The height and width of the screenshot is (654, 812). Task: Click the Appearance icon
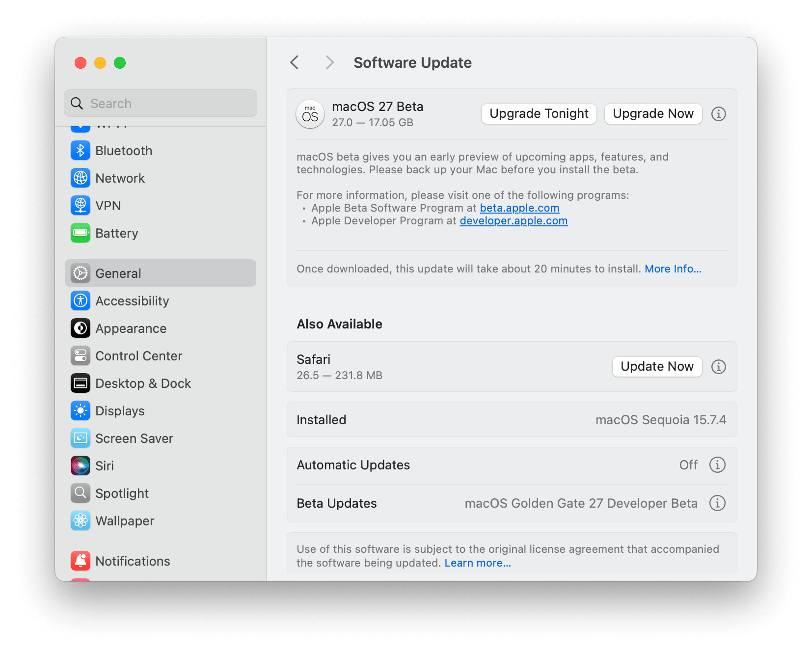pyautogui.click(x=81, y=328)
